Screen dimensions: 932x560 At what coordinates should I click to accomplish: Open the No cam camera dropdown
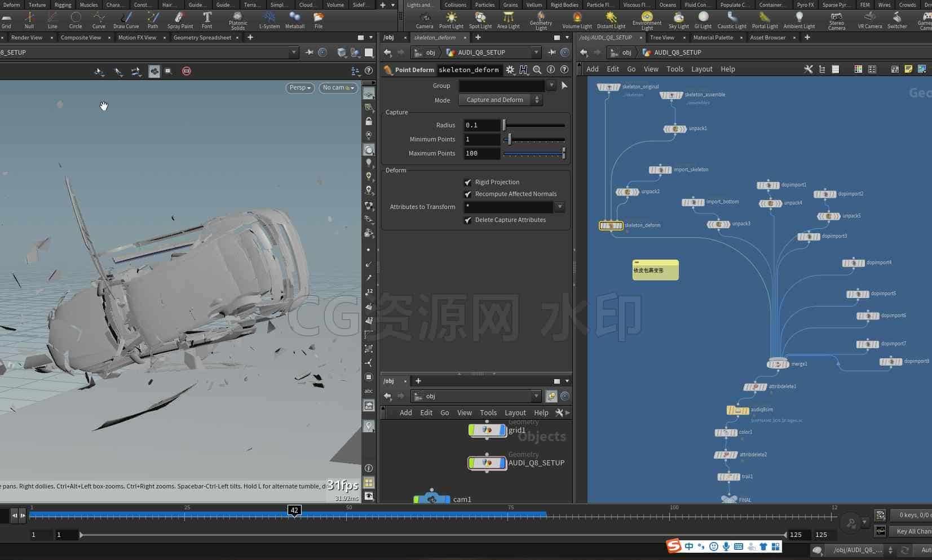(338, 88)
